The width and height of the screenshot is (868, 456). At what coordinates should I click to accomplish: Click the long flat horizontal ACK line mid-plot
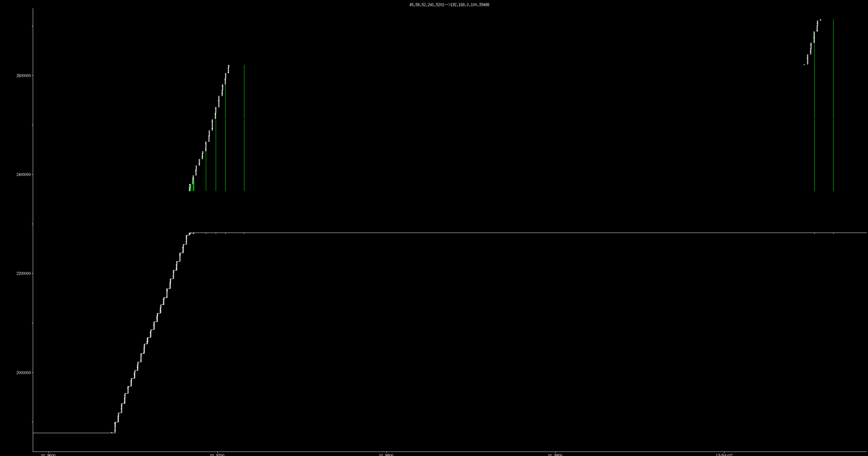point(512,233)
